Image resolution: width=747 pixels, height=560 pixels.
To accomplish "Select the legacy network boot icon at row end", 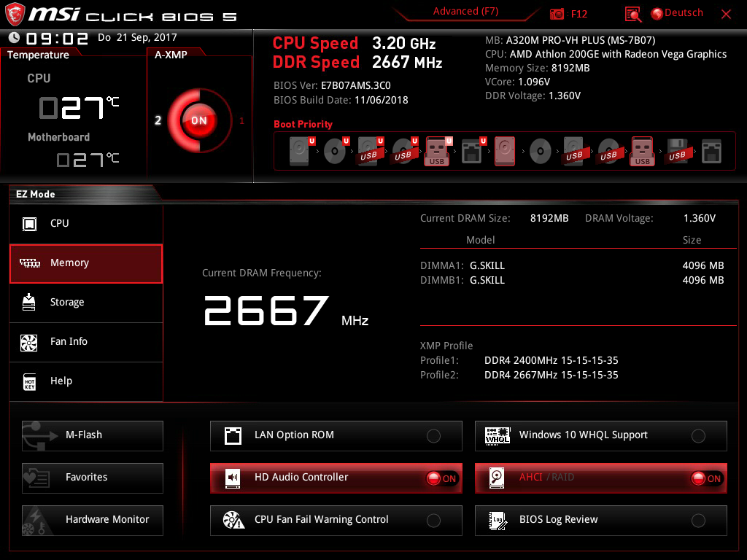I will coord(711,152).
